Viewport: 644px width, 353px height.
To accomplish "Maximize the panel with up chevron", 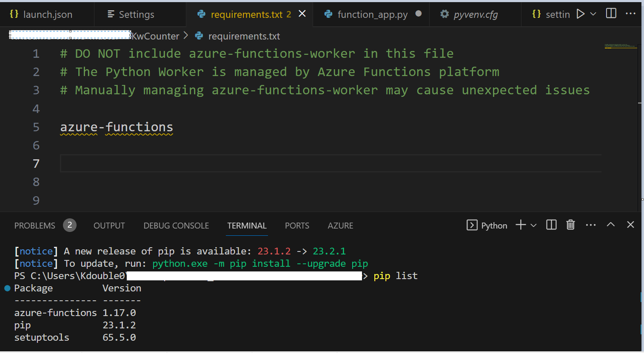I will tap(610, 224).
